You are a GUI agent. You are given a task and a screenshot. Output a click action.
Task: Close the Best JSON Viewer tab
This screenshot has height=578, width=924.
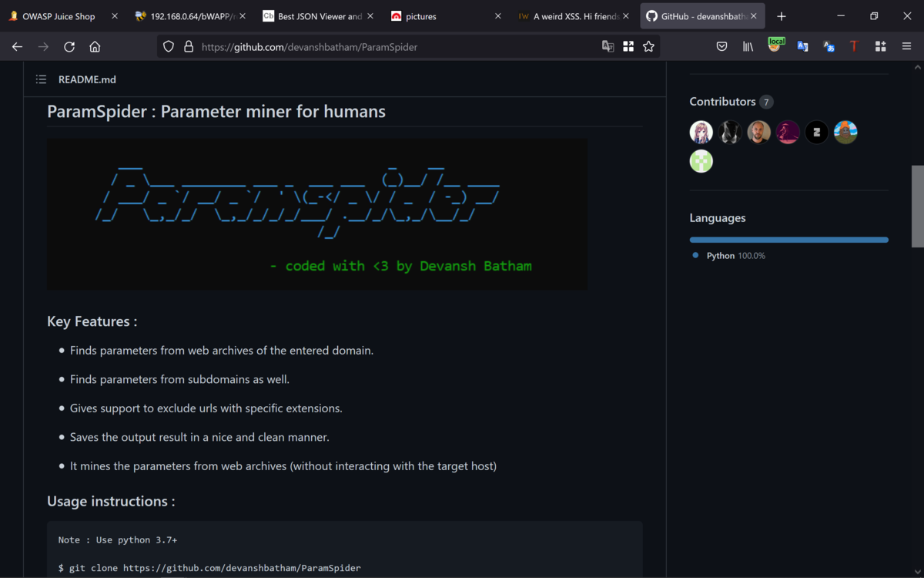[x=370, y=16]
